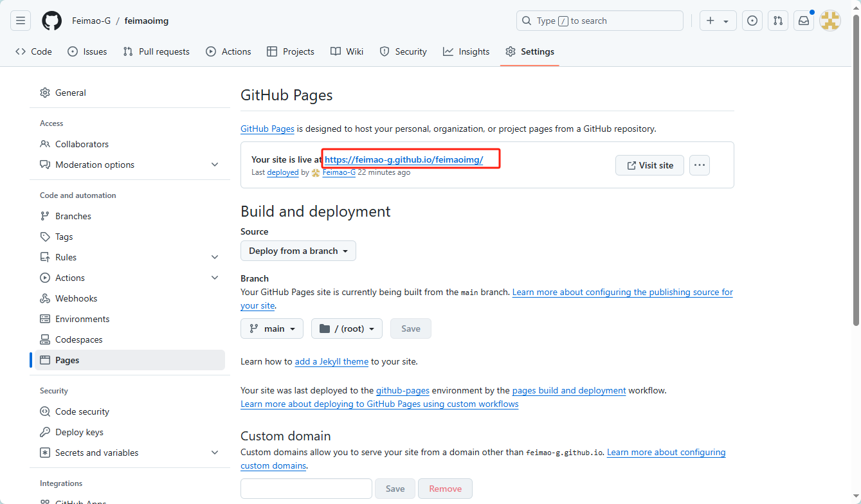
Task: Click the custom domain Save button
Action: click(395, 489)
